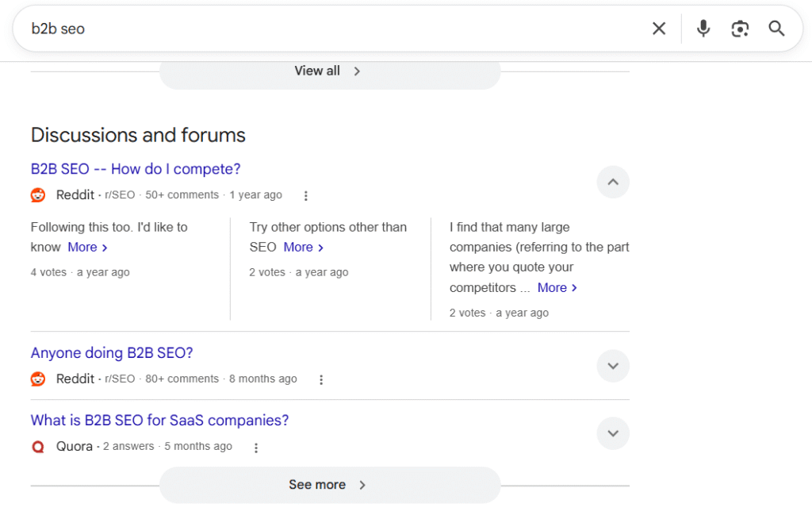812x515 pixels.
Task: Click '8 months ago' text
Action: click(x=263, y=379)
